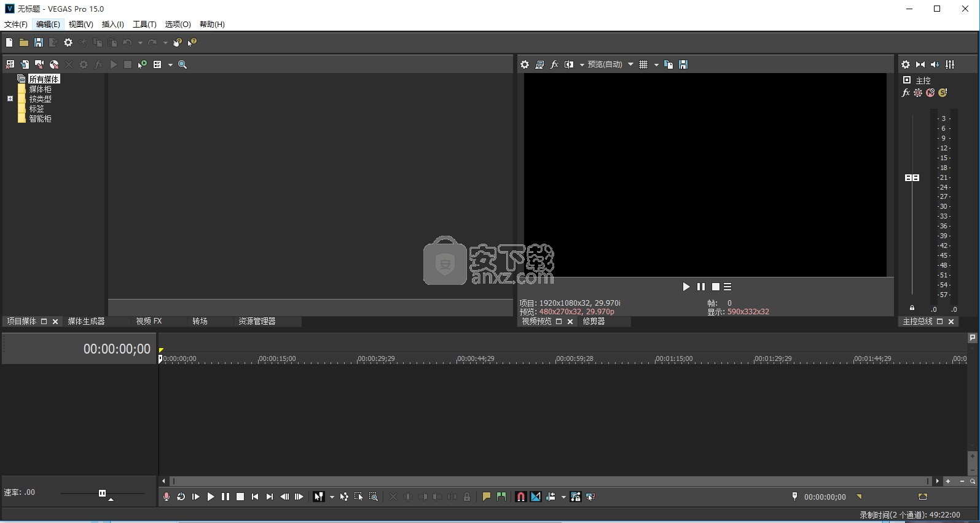Expand the 按类型 tree node
The image size is (980, 523).
[10, 99]
